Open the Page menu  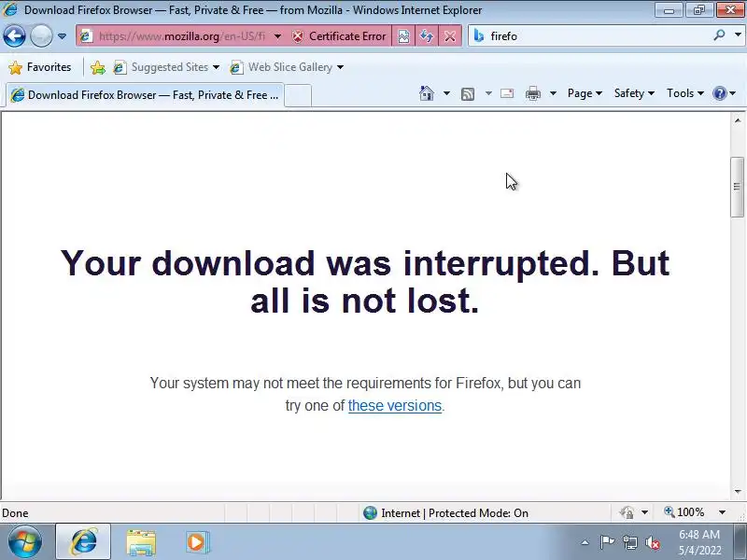[x=585, y=93]
